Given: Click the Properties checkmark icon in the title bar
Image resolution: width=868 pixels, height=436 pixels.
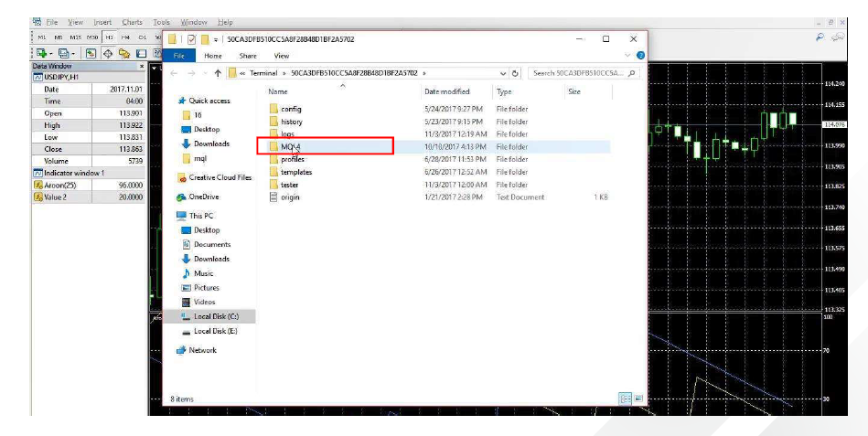Looking at the screenshot, I should tap(191, 39).
